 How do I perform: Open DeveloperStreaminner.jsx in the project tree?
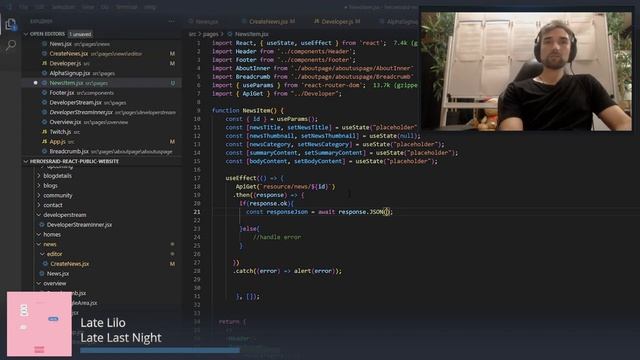(x=79, y=225)
